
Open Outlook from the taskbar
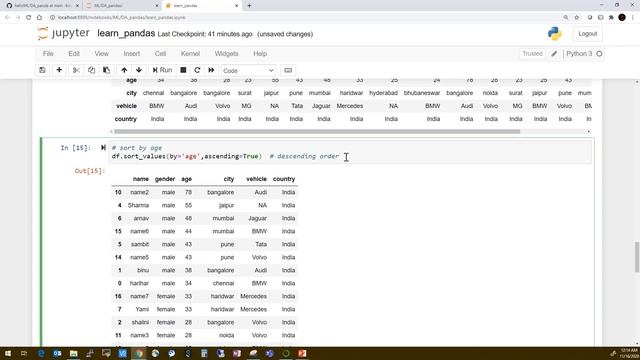click(x=57, y=353)
